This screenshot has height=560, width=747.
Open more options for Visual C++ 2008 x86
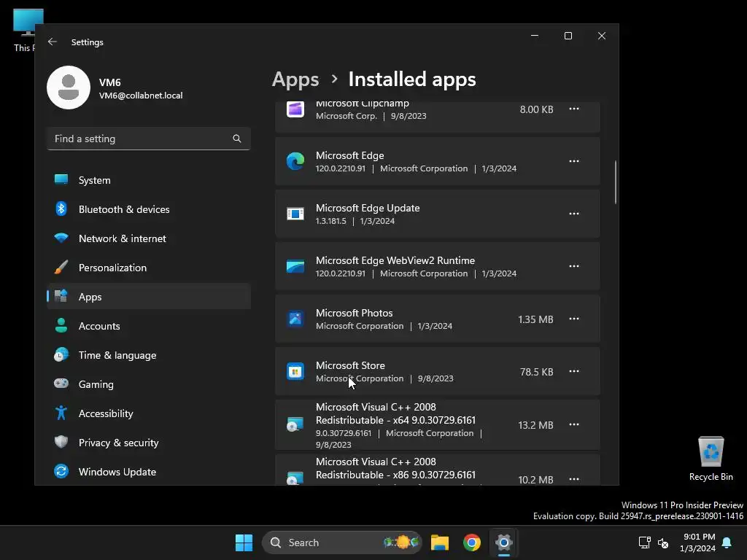tap(574, 479)
